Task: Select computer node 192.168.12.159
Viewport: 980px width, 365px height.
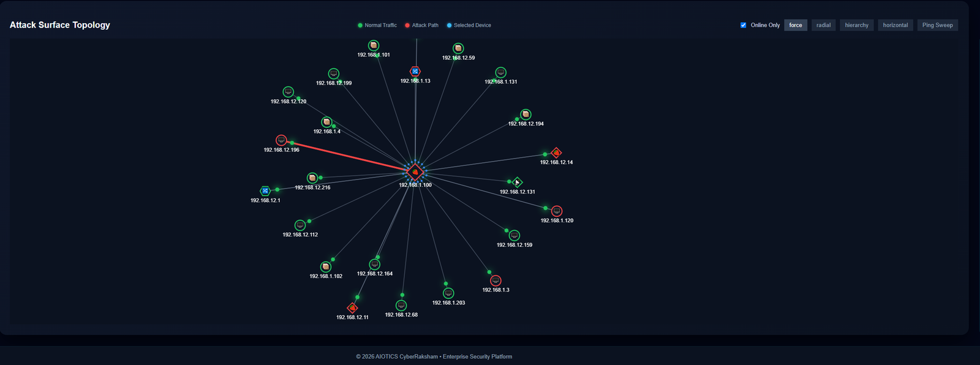Action: click(514, 235)
